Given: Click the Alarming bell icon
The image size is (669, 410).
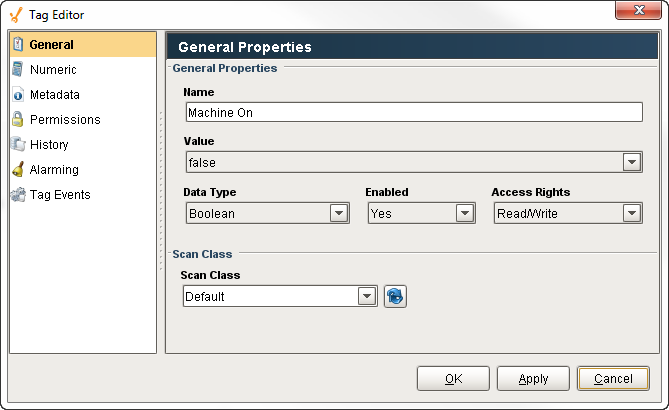Looking at the screenshot, I should point(18,169).
